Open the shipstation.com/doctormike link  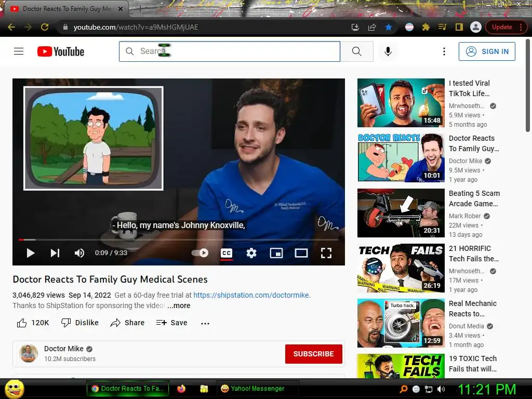(252, 295)
